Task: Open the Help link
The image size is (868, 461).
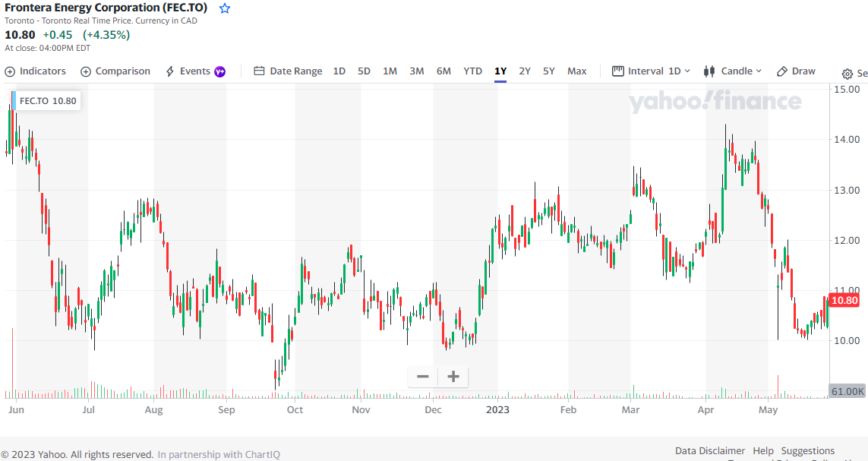Action: pos(762,451)
